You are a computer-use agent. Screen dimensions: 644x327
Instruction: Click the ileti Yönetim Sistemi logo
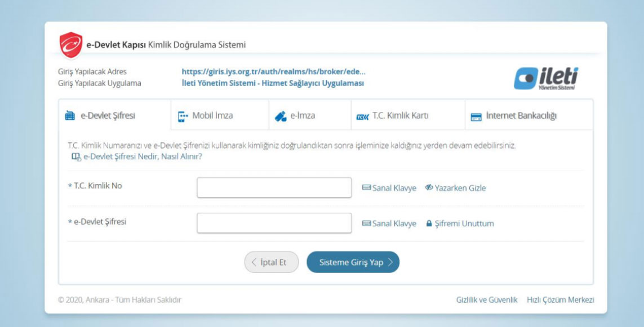point(546,78)
